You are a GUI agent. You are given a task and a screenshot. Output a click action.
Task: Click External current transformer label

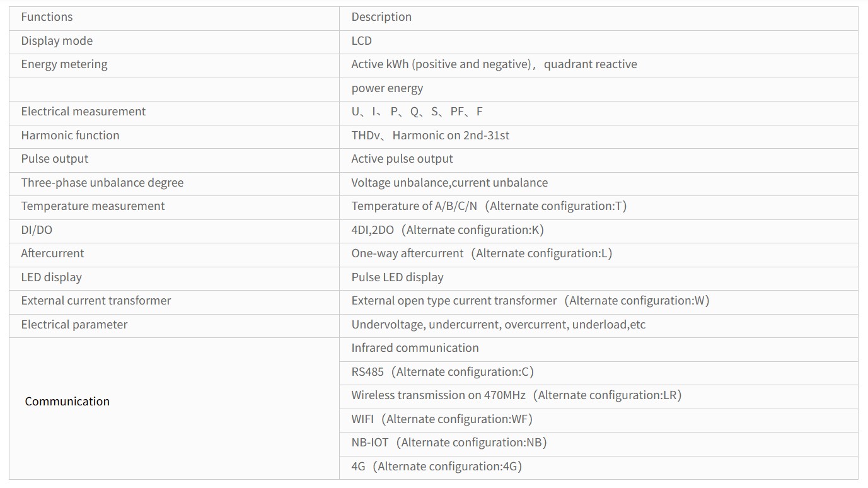tap(96, 301)
